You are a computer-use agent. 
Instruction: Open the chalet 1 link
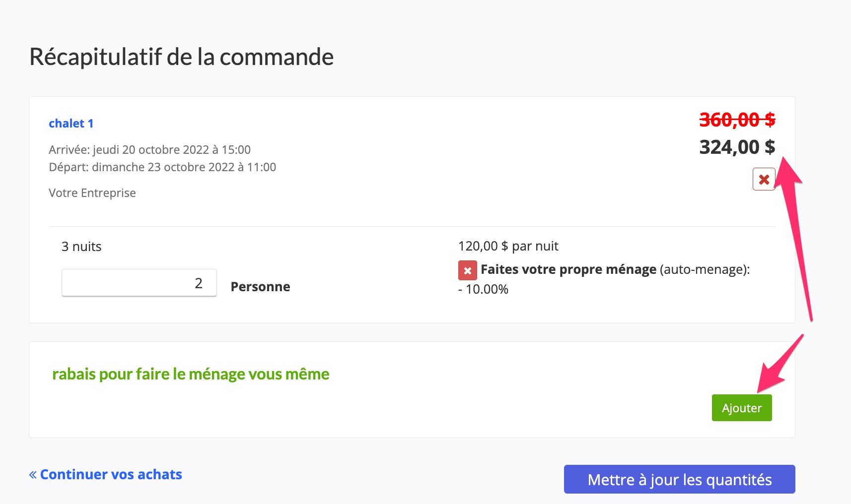[x=71, y=124]
